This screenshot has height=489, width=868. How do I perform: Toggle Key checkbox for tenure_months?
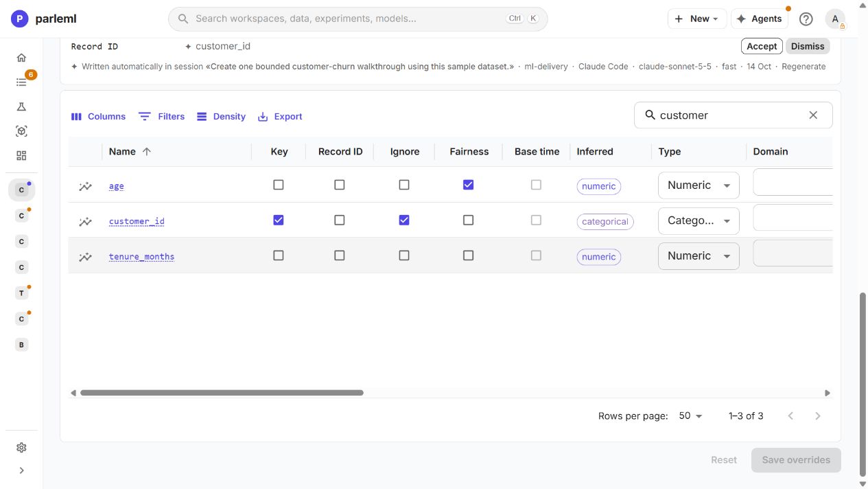click(278, 255)
